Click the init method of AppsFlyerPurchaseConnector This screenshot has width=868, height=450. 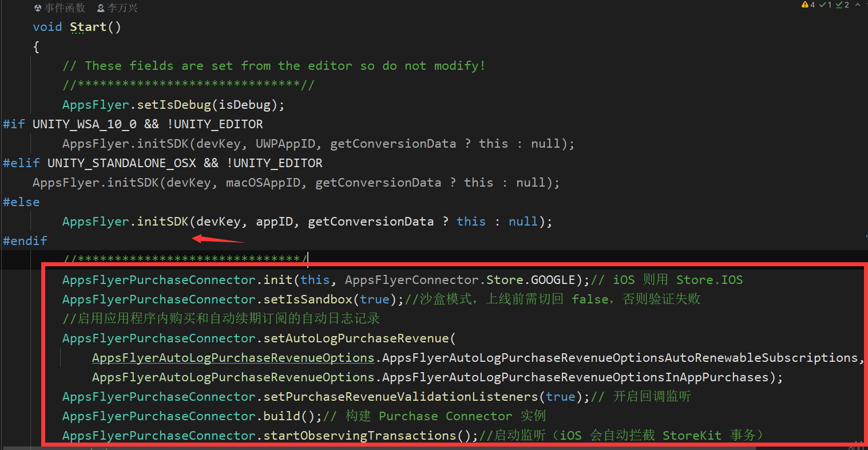coord(278,280)
